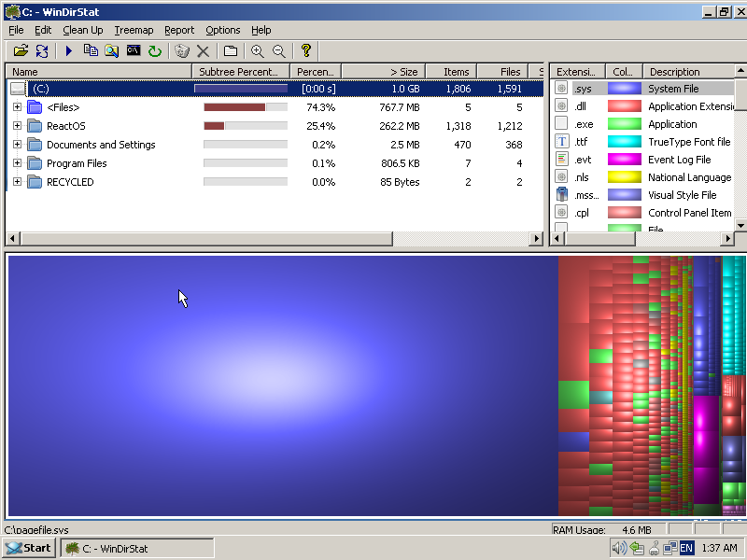Click the WinDirStat taskbar button
Image resolution: width=747 pixels, height=560 pixels.
pyautogui.click(x=137, y=548)
